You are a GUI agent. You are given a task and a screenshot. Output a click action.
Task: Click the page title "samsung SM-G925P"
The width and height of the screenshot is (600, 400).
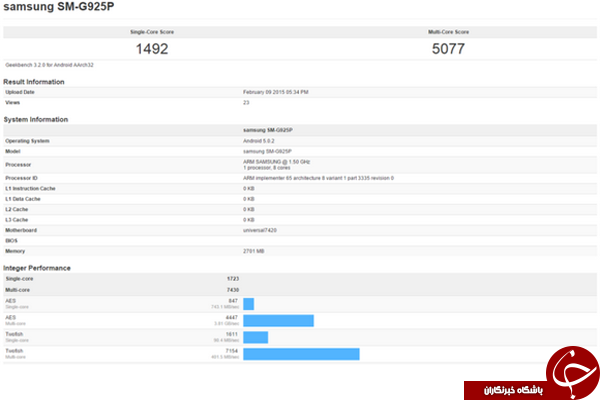(59, 7)
